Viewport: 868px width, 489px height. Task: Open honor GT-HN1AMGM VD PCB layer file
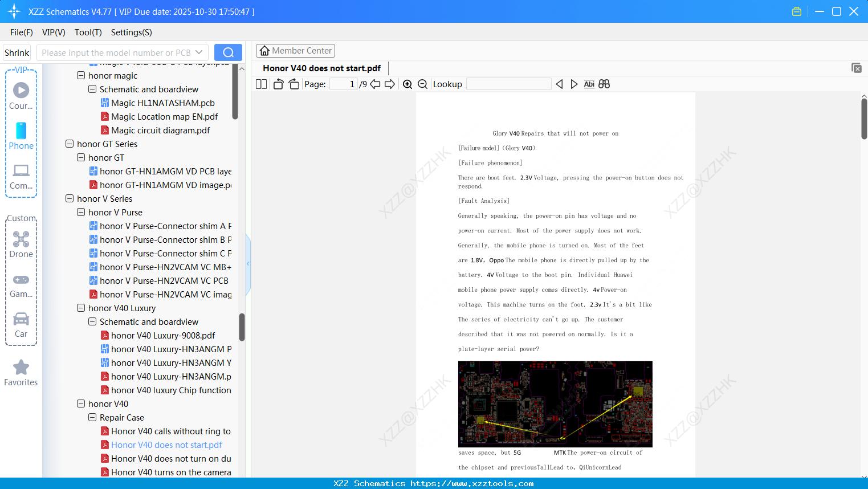[160, 172]
